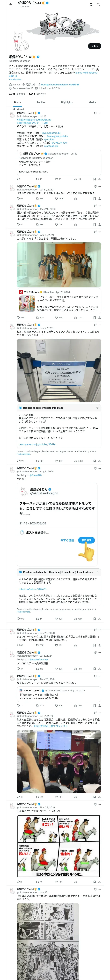Reply to the pinned Jul 13 post
This screenshot has height=980, width=110.
pos(18,179)
